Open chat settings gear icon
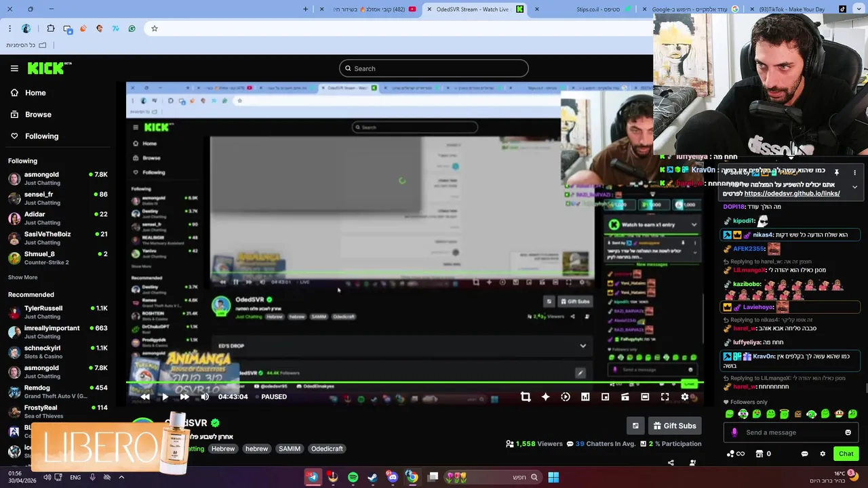The image size is (868, 488). (x=823, y=454)
